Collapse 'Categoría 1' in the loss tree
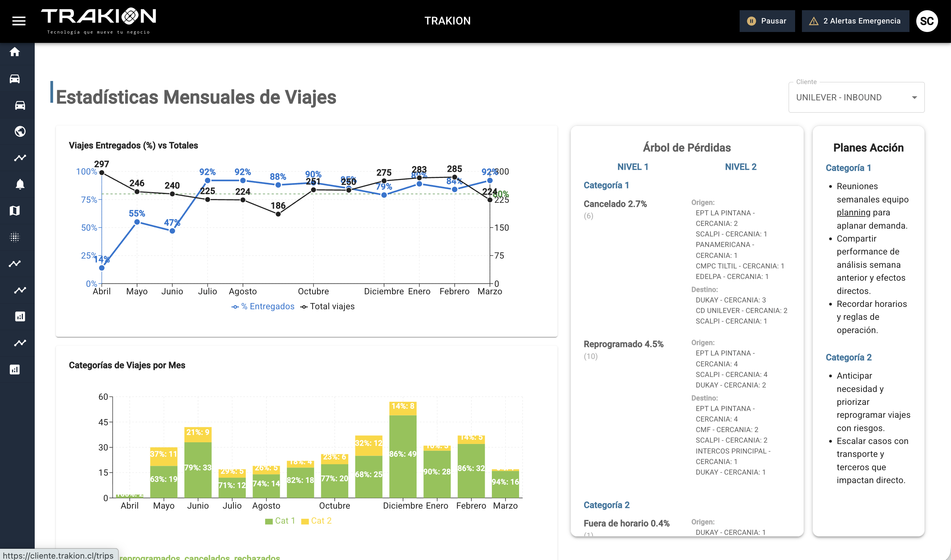Image resolution: width=951 pixels, height=560 pixels. pos(606,185)
